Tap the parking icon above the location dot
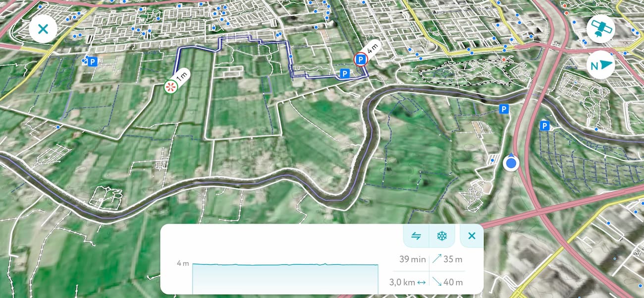The image size is (644, 298). (504, 109)
